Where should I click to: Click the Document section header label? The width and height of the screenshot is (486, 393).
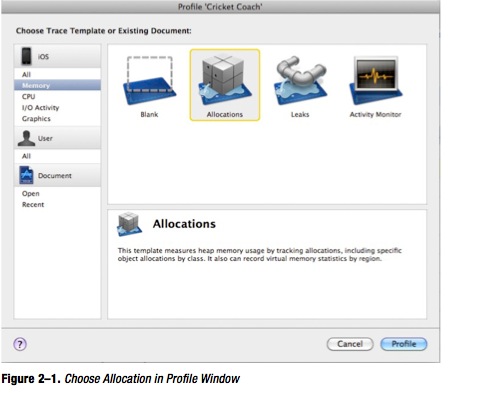tap(55, 176)
